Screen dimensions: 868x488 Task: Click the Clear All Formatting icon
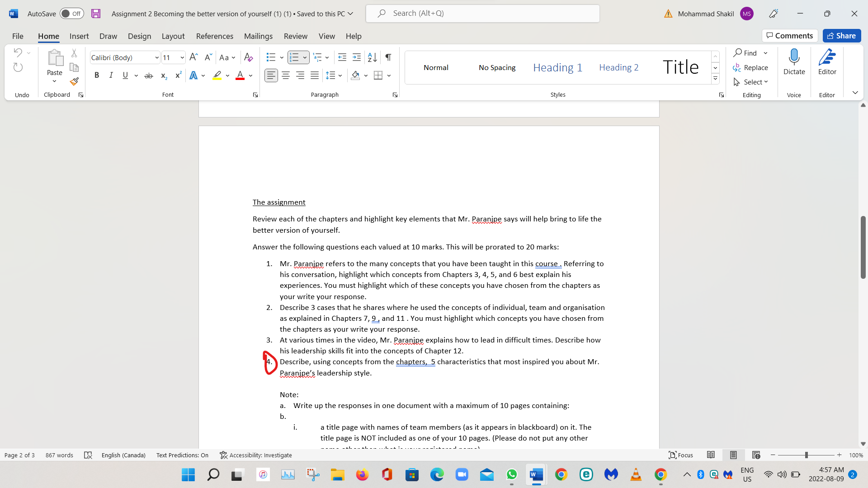click(x=248, y=57)
